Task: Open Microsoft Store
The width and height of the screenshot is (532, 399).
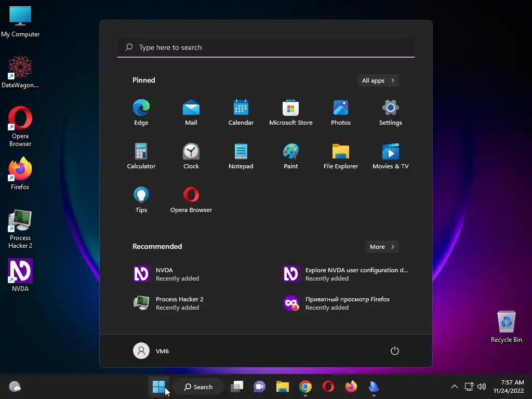Action: pyautogui.click(x=291, y=113)
